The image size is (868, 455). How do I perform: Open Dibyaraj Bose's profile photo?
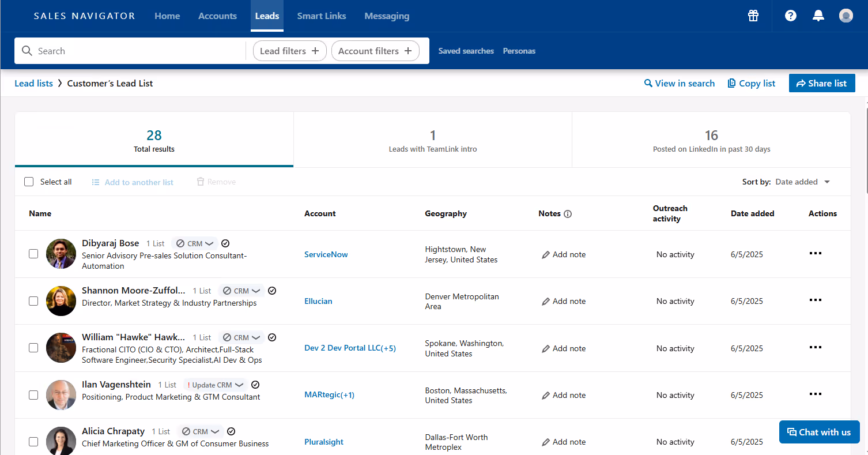point(61,254)
